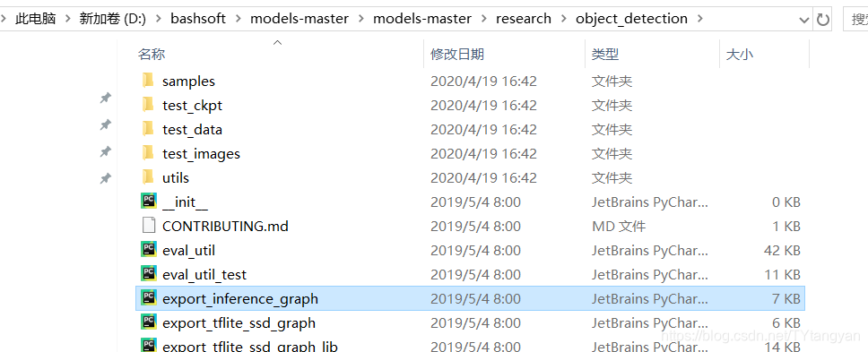Open the test_data folder icon
Screen dimensions: 868x352
coord(148,129)
